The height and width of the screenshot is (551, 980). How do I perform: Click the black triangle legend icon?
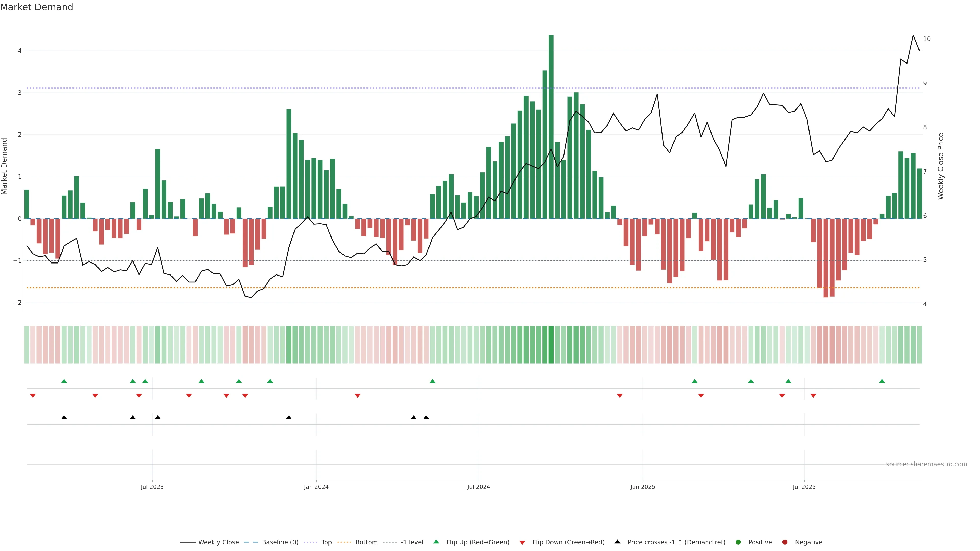(617, 542)
